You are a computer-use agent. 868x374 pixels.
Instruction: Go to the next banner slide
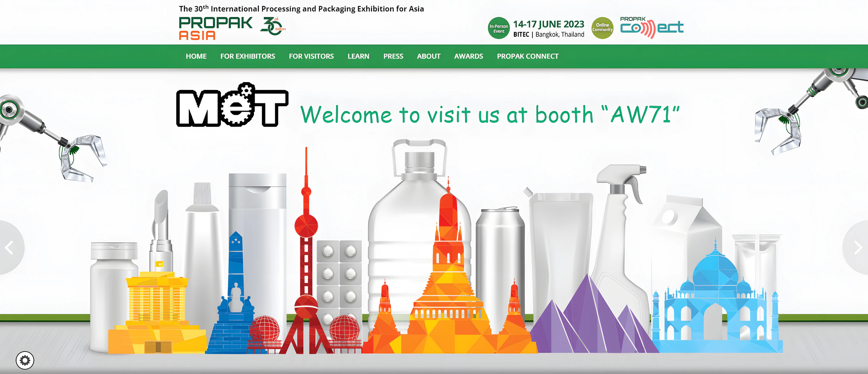858,248
